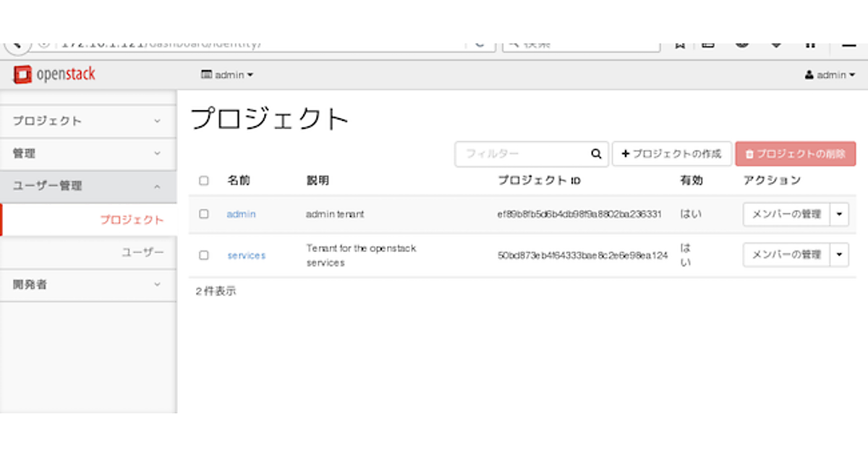The image size is (868, 456).
Task: Click the プロジェクトの作成 button
Action: pyautogui.click(x=672, y=154)
